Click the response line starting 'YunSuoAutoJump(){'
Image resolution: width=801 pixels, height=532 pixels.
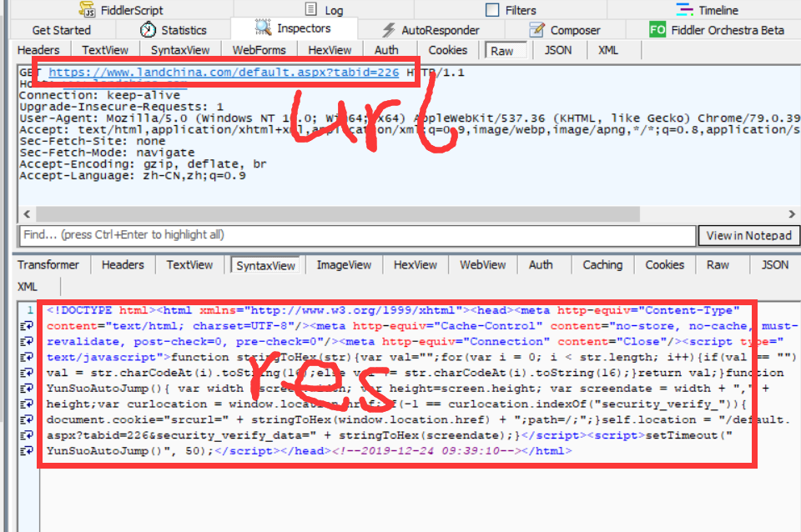pos(408,389)
